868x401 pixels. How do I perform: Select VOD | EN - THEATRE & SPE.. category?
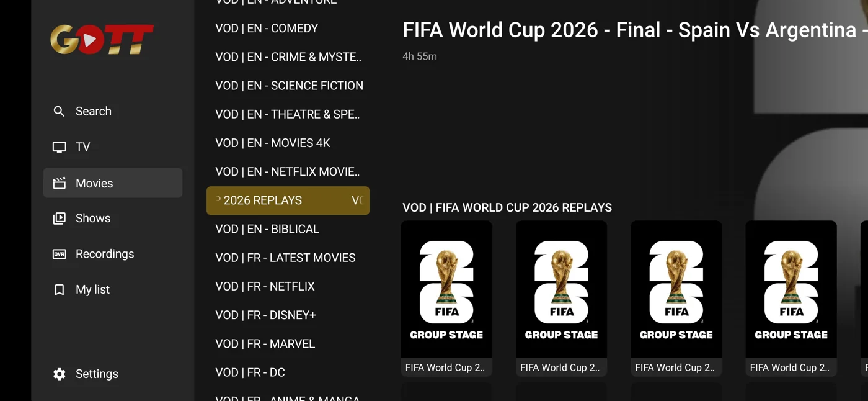(288, 114)
